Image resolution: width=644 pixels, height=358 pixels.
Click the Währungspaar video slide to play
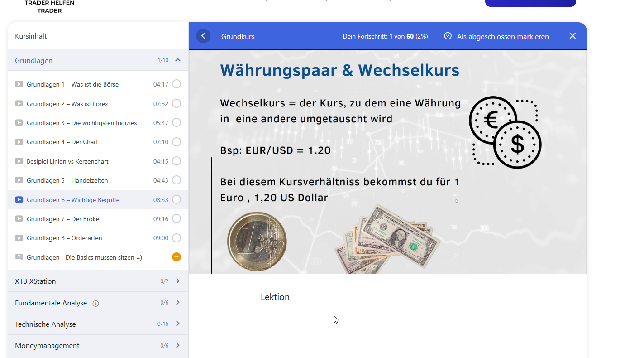pyautogui.click(x=387, y=161)
